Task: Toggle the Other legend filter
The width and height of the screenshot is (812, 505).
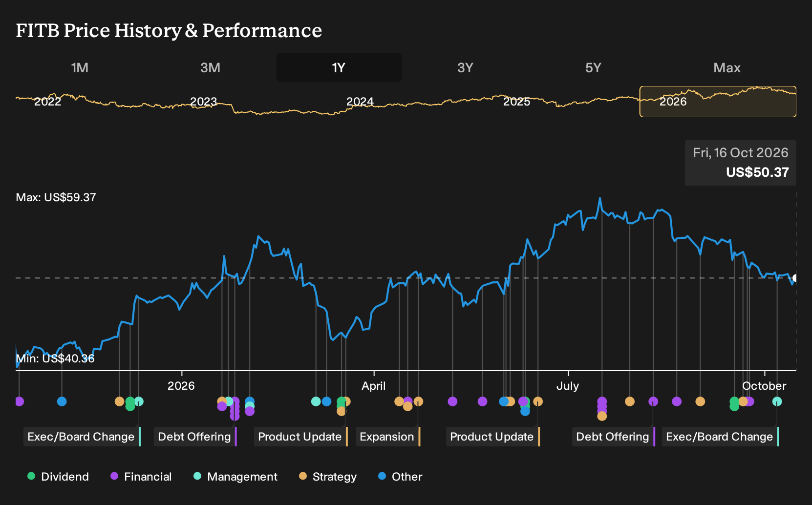Action: click(400, 477)
